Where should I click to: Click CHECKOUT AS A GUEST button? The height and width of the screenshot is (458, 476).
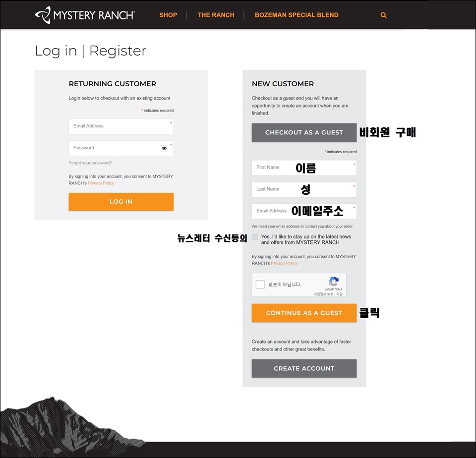(x=304, y=132)
